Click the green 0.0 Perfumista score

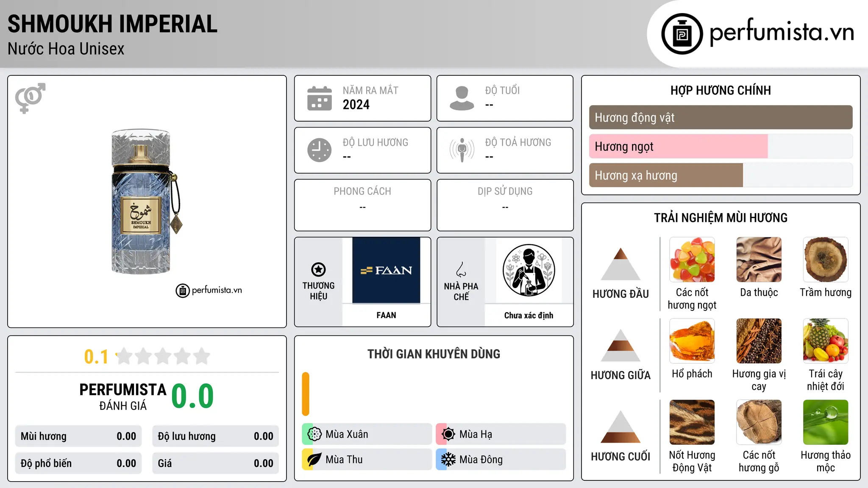[192, 396]
